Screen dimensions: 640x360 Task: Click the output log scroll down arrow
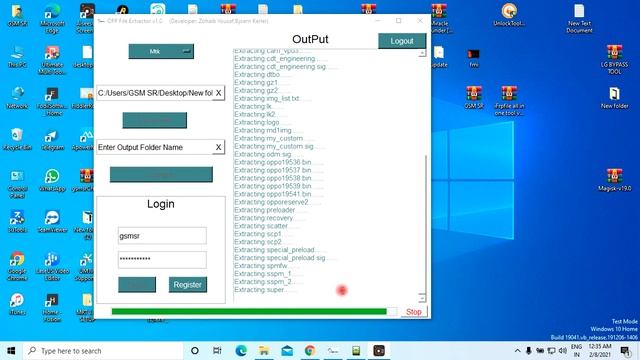(x=422, y=298)
